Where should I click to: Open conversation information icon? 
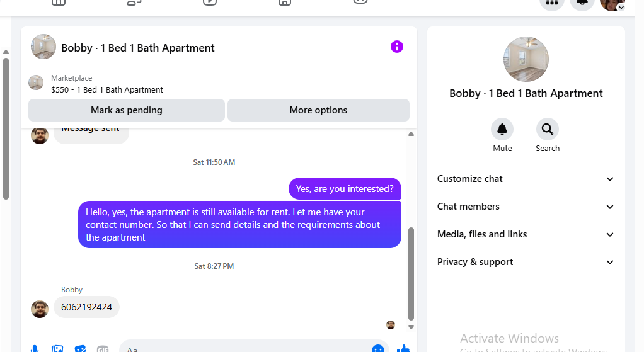tap(396, 47)
